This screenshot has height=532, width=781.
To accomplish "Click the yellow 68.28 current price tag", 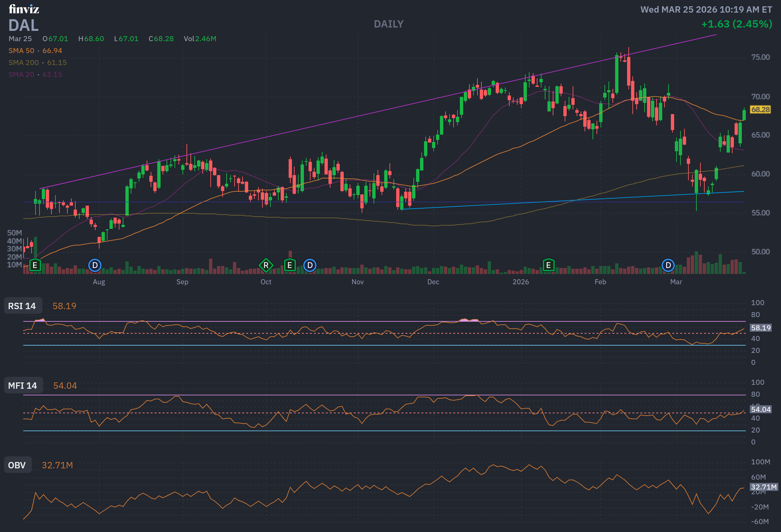I will click(x=760, y=109).
